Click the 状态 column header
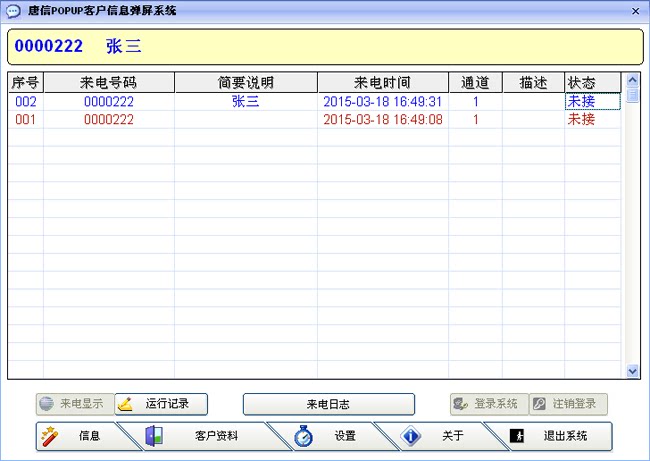 593,82
